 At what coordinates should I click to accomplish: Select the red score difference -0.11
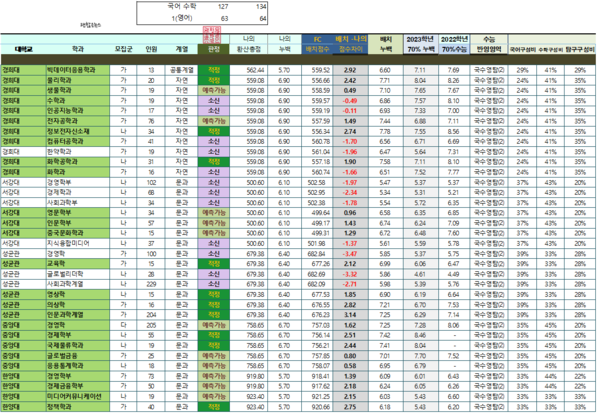point(350,111)
